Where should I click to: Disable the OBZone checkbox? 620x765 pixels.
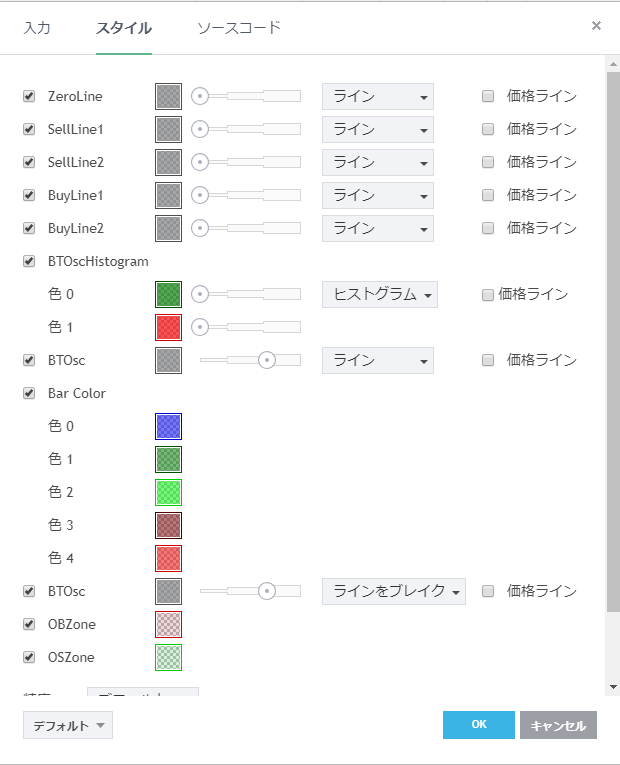point(29,624)
